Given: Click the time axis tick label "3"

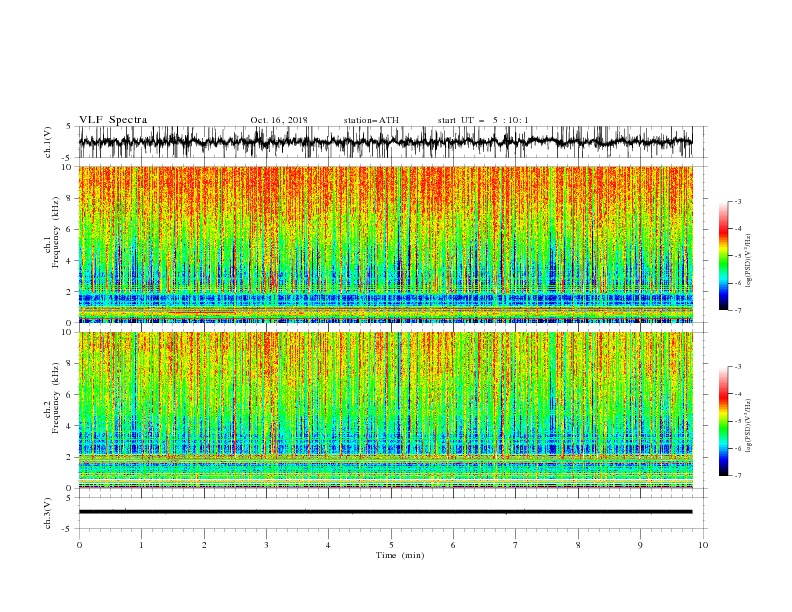Looking at the screenshot, I should (x=266, y=545).
